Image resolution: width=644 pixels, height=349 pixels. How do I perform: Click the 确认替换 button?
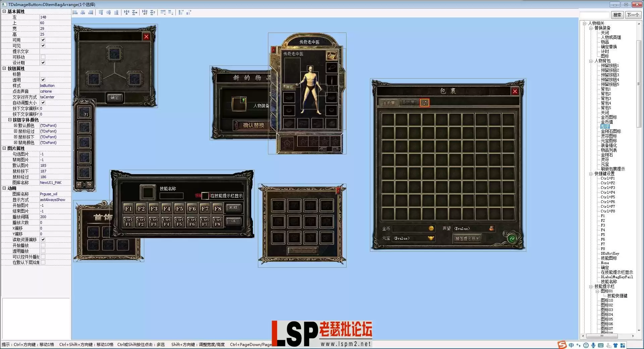tap(254, 126)
